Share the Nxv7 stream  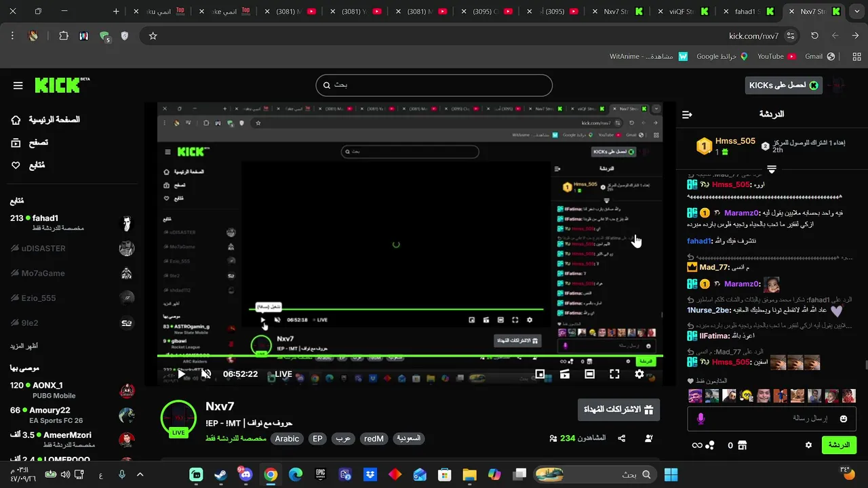[x=622, y=439]
